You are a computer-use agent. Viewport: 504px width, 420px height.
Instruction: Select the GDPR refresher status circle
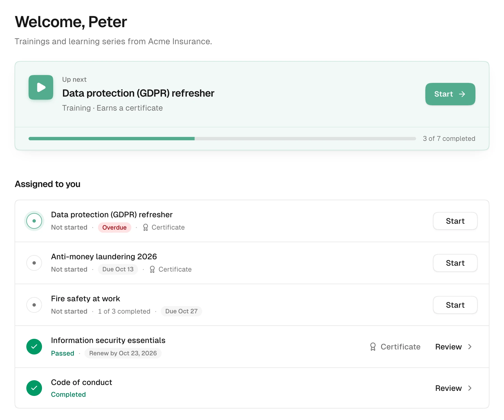coord(34,221)
